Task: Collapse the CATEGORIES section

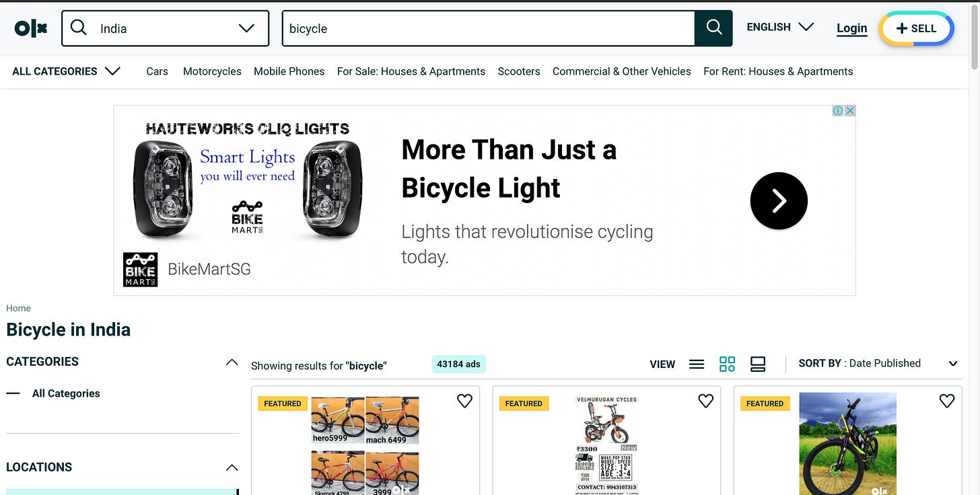Action: [232, 362]
